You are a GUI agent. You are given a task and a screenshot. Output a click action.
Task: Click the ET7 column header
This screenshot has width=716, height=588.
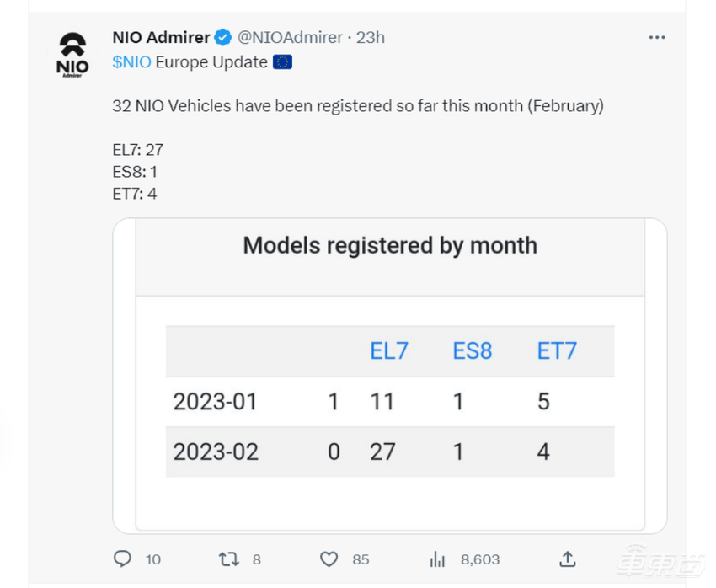coord(557,351)
